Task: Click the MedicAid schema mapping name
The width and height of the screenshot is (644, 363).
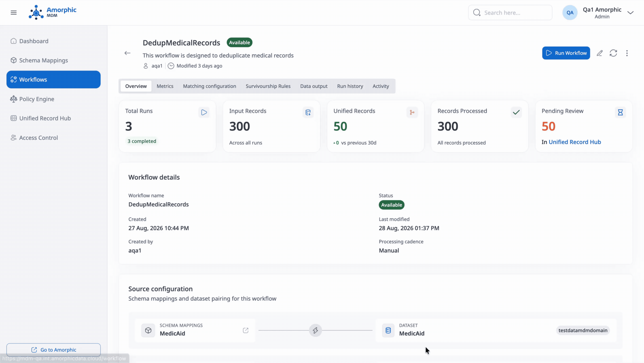Action: [172, 333]
